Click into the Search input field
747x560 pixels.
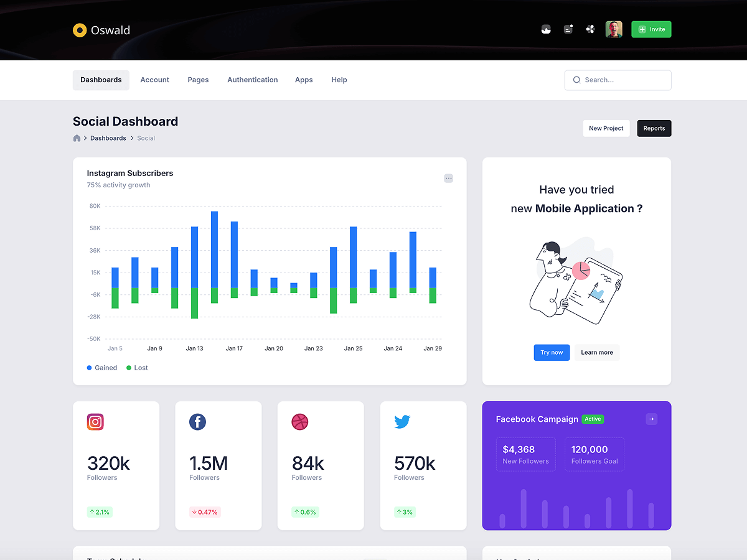pos(622,80)
